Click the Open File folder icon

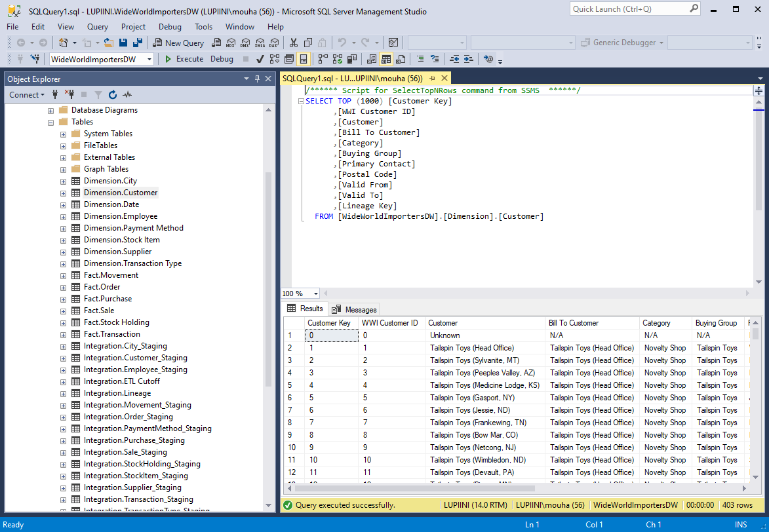(x=108, y=43)
